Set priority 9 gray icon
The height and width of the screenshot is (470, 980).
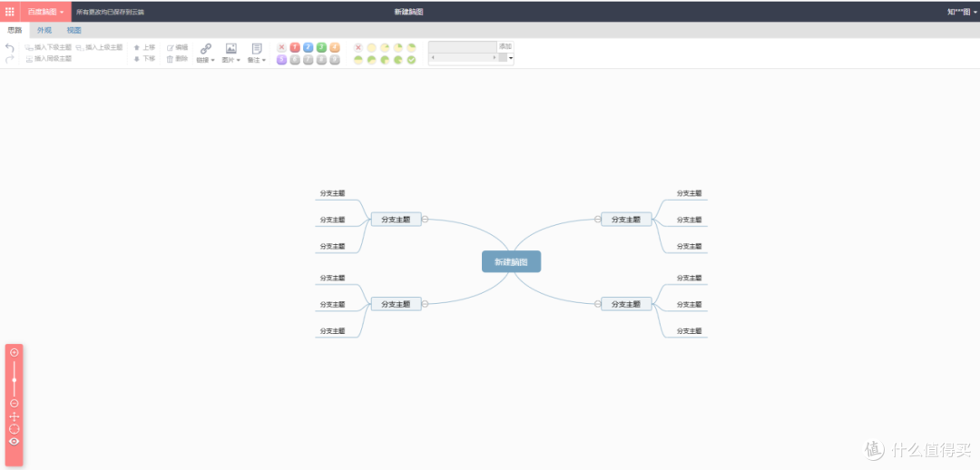(x=335, y=60)
